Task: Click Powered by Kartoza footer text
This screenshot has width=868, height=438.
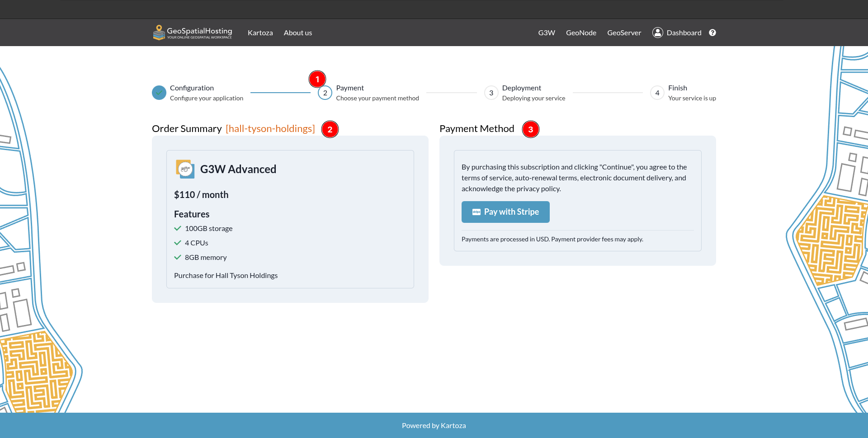Action: tap(434, 425)
